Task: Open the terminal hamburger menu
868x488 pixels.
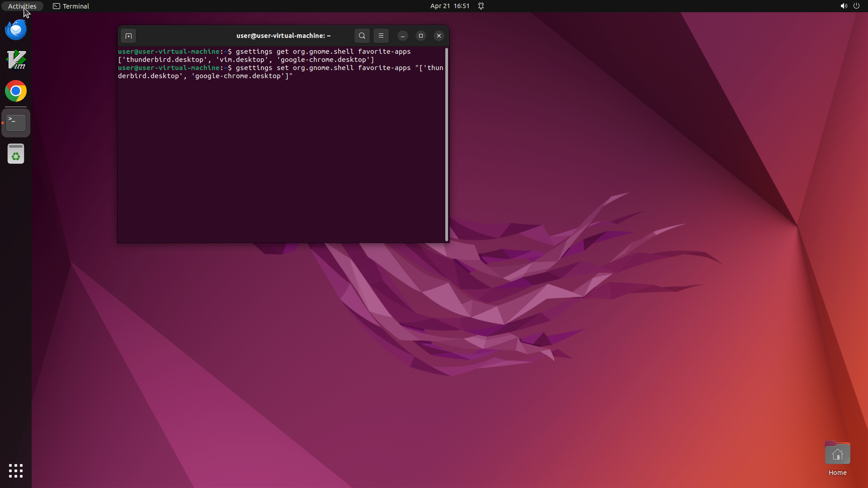Action: (381, 36)
